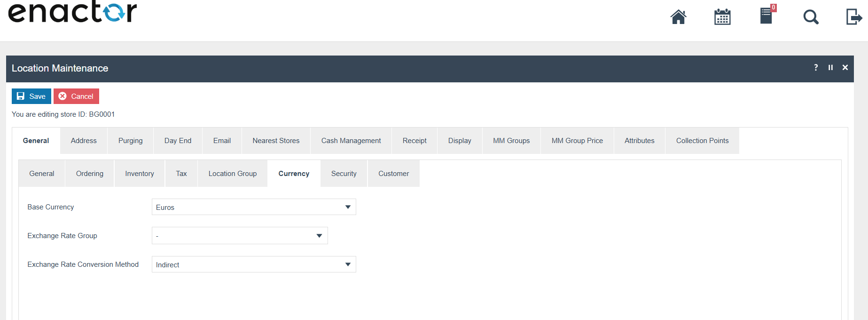Open the Cash Management tab

[351, 141]
